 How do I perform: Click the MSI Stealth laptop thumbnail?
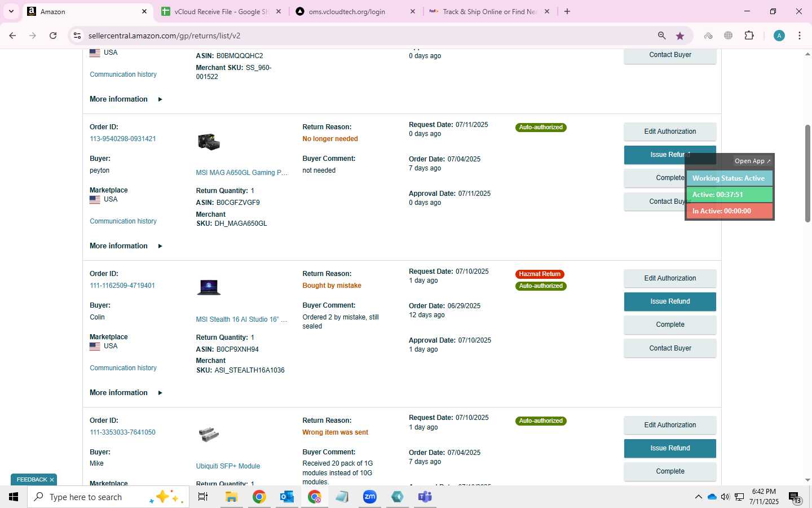pyautogui.click(x=209, y=287)
